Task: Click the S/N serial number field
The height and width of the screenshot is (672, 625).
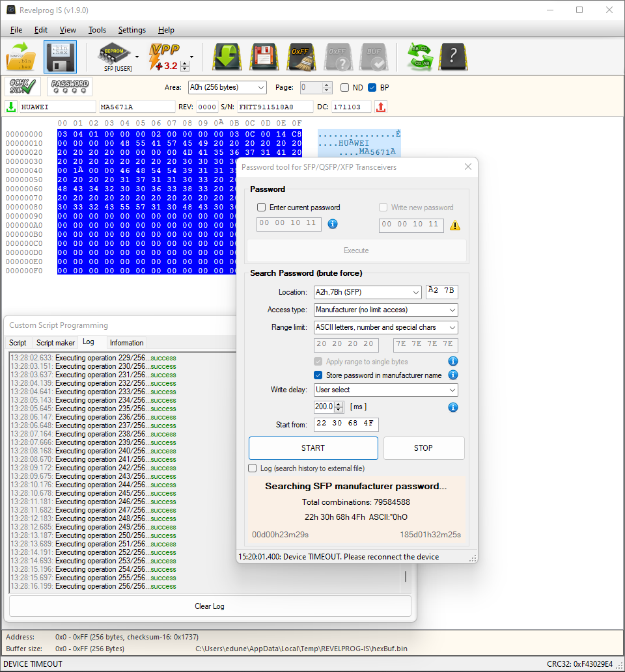Action: pyautogui.click(x=275, y=107)
